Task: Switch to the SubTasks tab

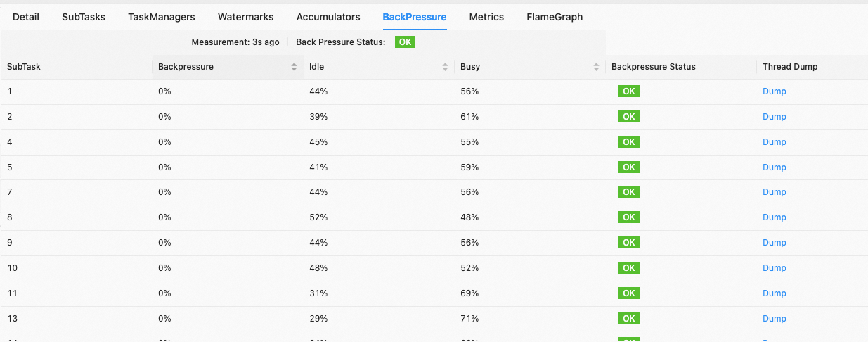Action: (x=84, y=17)
